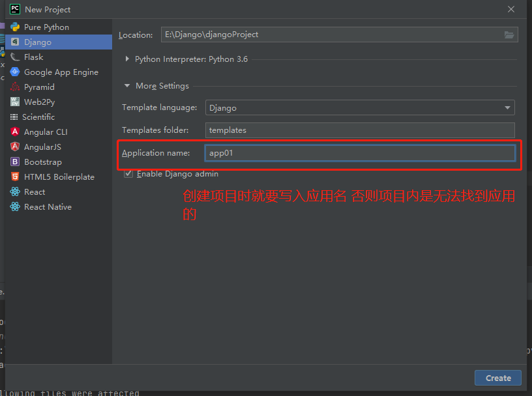Click the PyCharm logo in title bar
This screenshot has height=396, width=532.
pos(15,9)
